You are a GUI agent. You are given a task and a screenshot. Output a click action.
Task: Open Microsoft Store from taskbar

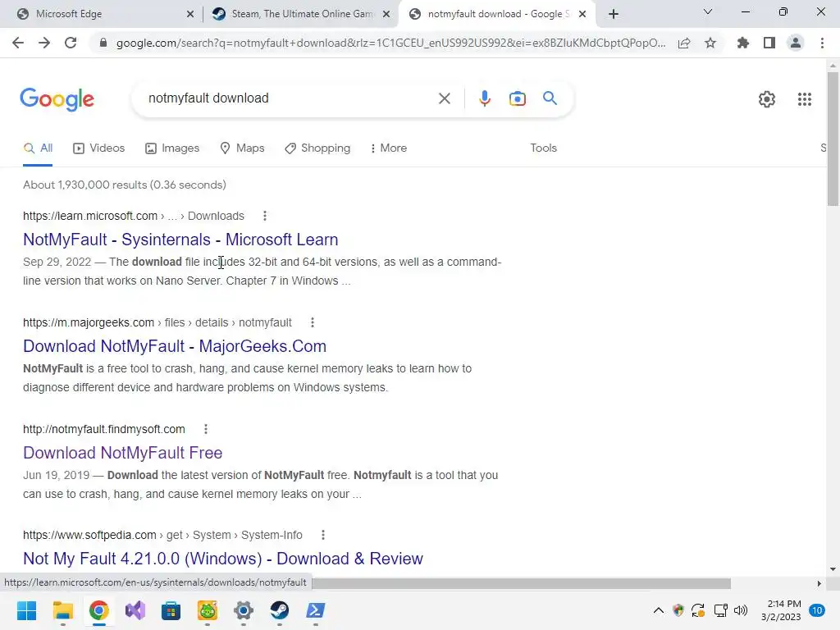click(x=171, y=610)
